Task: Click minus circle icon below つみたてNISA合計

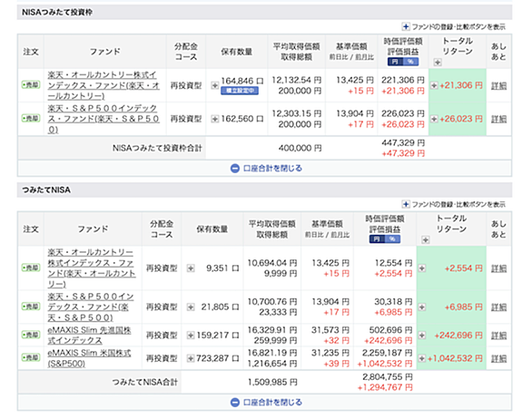Action: click(x=235, y=403)
